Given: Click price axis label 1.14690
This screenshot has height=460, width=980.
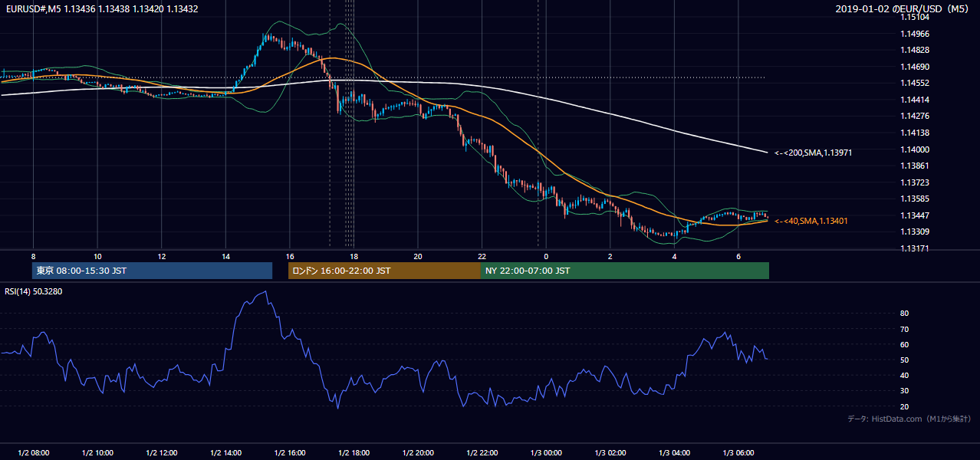Looking at the screenshot, I should coord(915,67).
